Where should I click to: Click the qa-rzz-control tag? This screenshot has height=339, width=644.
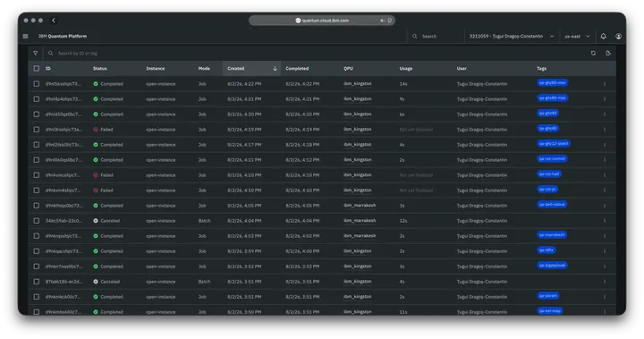tap(553, 158)
